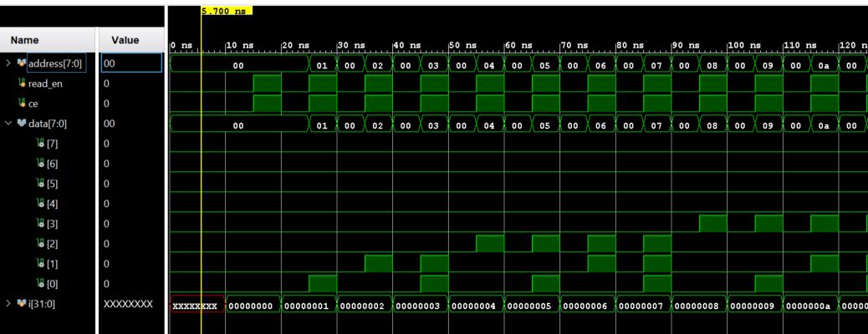868x334 pixels.
Task: Click the read_en signal icon
Action: click(21, 83)
